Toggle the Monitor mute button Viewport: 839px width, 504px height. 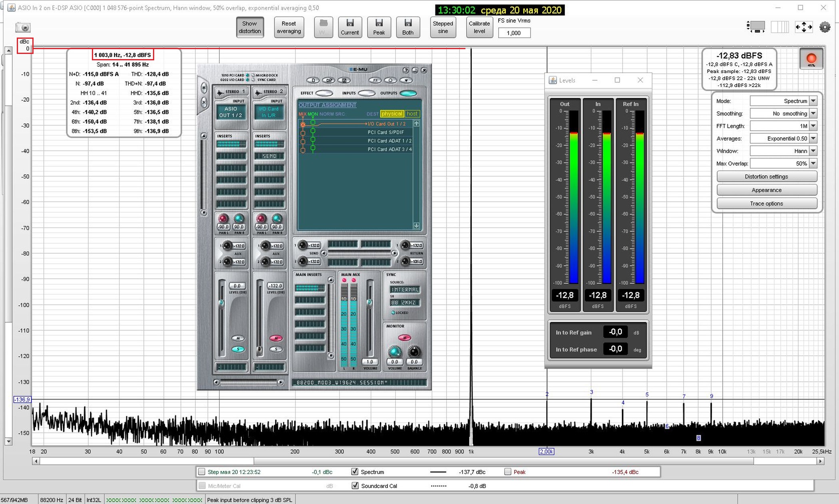(405, 337)
